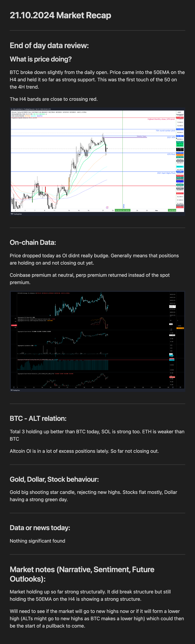Click the '21.10.2024 Market Recap' page title

tap(60, 15)
